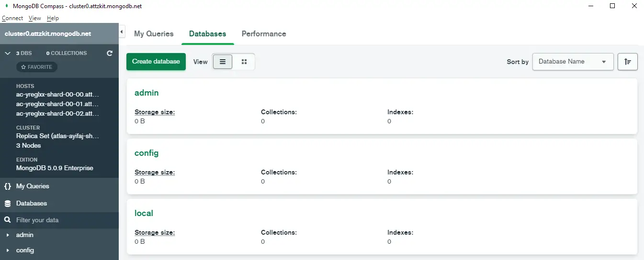Go to the Performance tab
The image size is (644, 260).
pyautogui.click(x=264, y=34)
